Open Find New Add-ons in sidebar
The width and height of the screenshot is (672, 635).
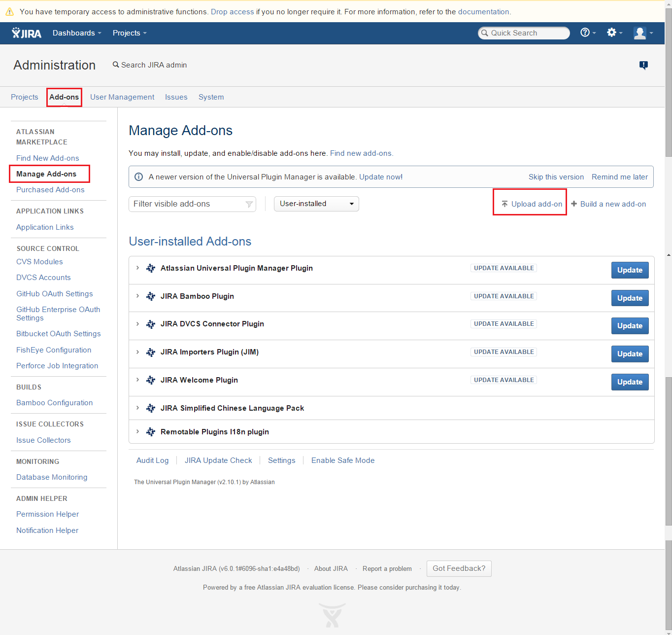coord(48,158)
